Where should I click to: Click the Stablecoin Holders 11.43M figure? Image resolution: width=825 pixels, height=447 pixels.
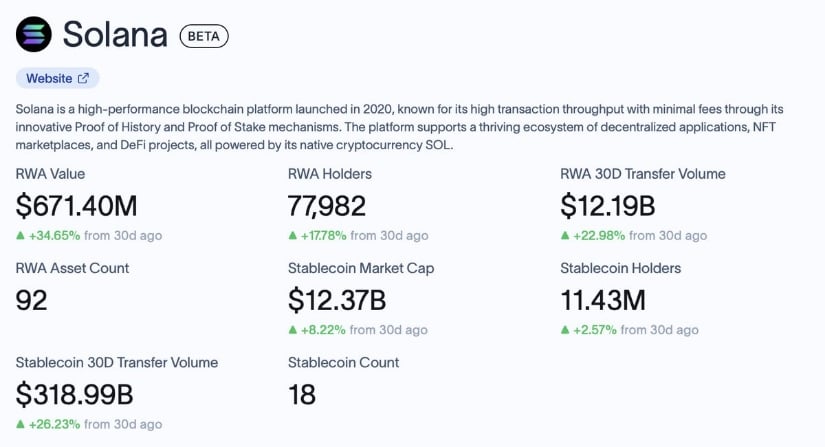click(603, 300)
